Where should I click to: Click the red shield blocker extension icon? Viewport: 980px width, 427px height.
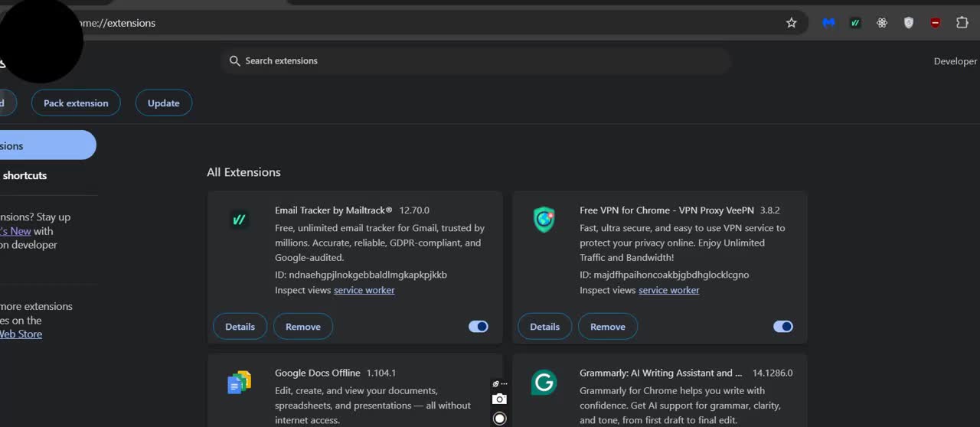(x=936, y=23)
